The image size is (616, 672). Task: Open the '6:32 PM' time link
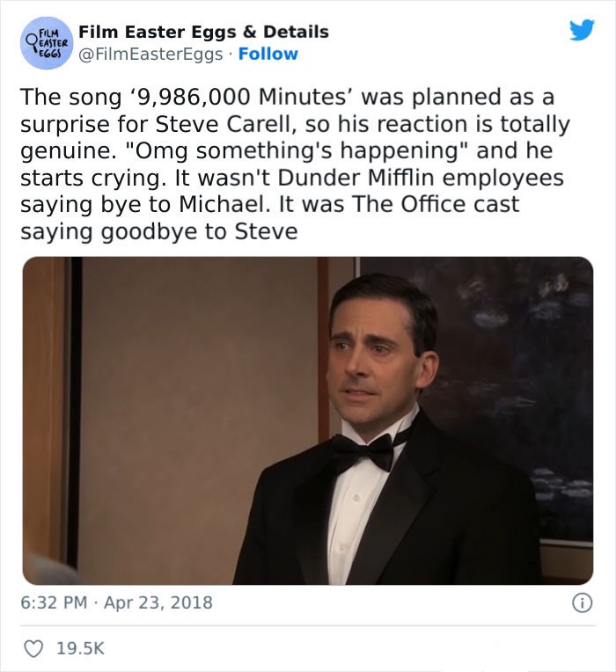click(x=54, y=603)
